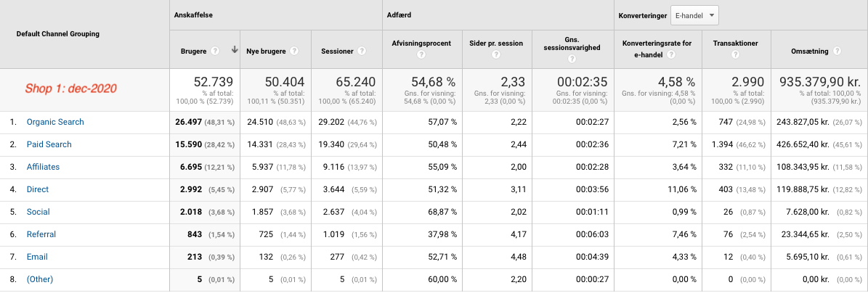The image size is (868, 293).
Task: Open the E-handel conversions dropdown
Action: [x=694, y=15]
